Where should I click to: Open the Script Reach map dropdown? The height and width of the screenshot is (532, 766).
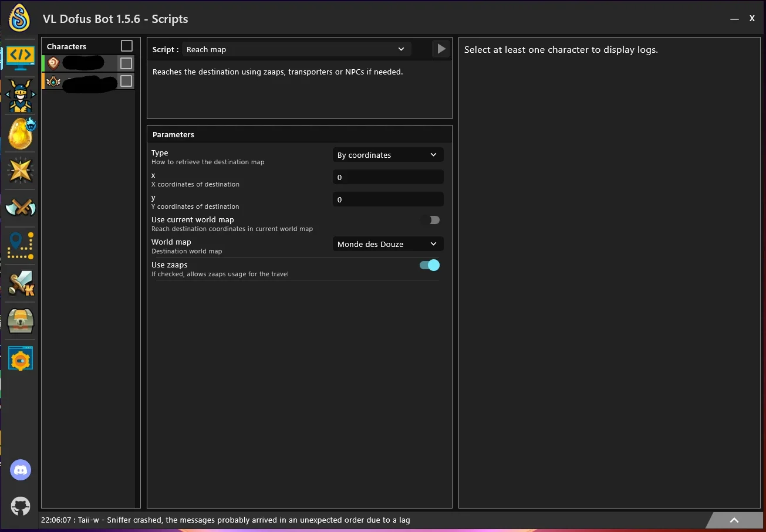296,49
